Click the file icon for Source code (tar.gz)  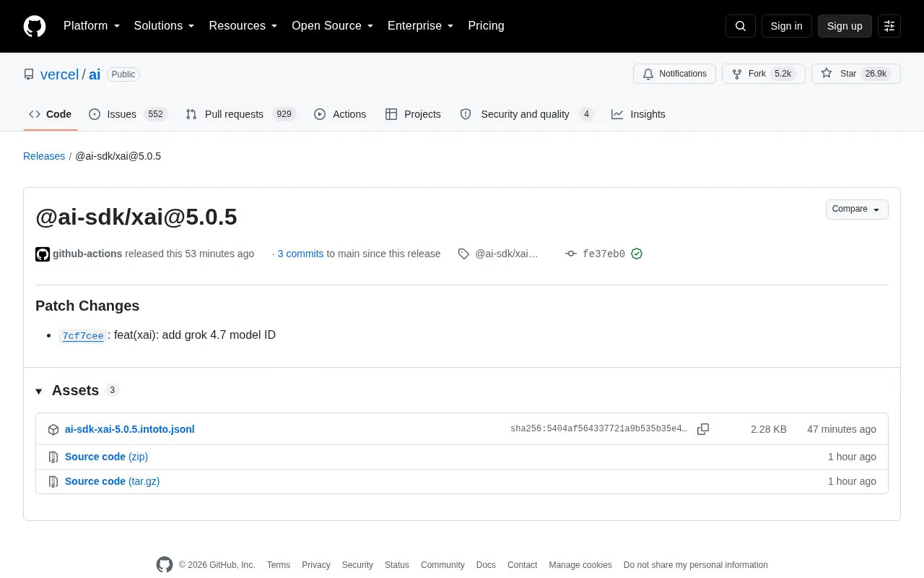point(53,481)
